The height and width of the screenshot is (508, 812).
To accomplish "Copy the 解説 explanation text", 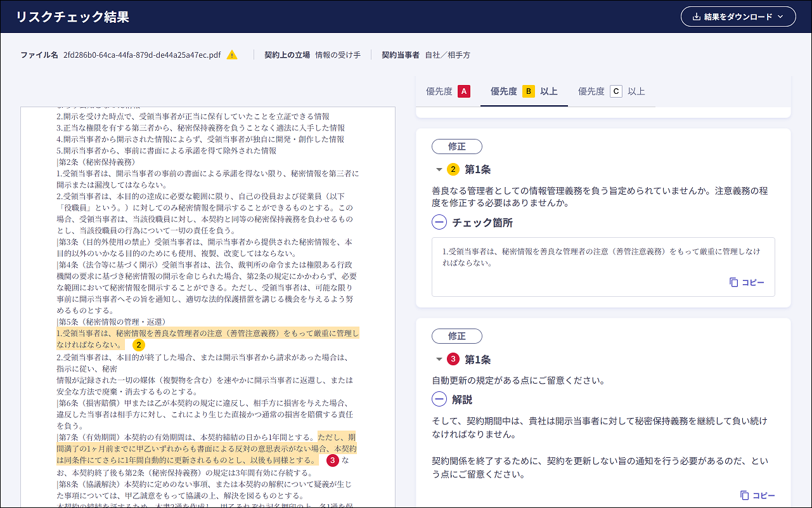I will click(x=757, y=495).
